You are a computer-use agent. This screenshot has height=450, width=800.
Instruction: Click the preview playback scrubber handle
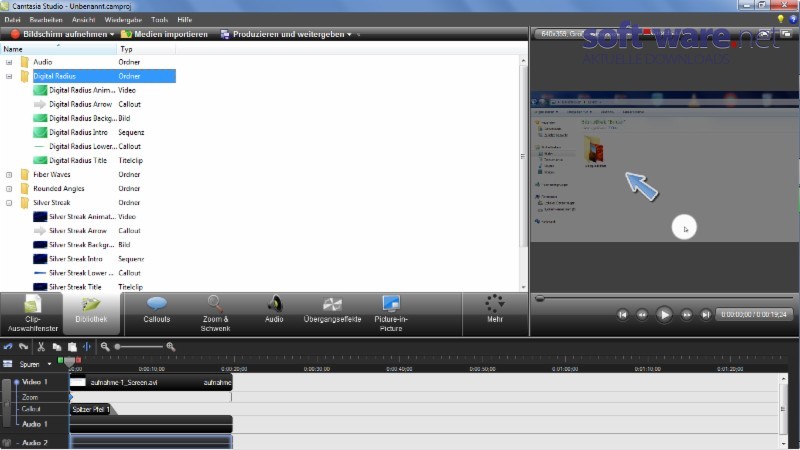539,298
